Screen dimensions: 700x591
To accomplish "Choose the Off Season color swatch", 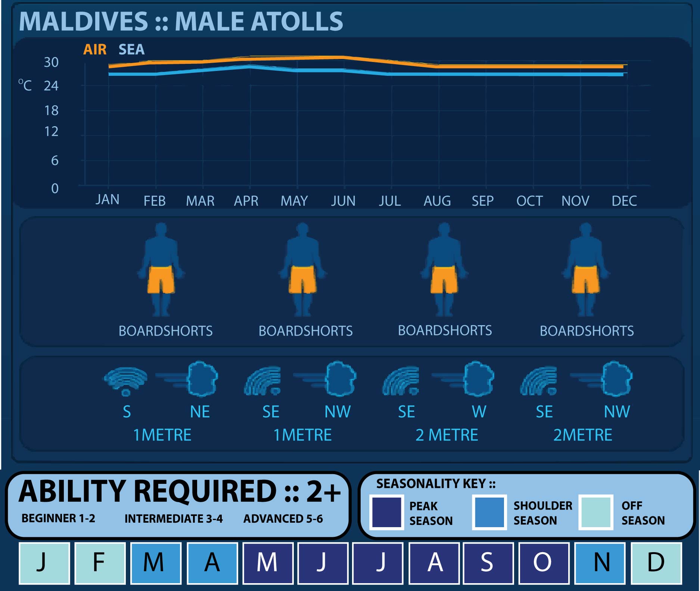I will (596, 512).
